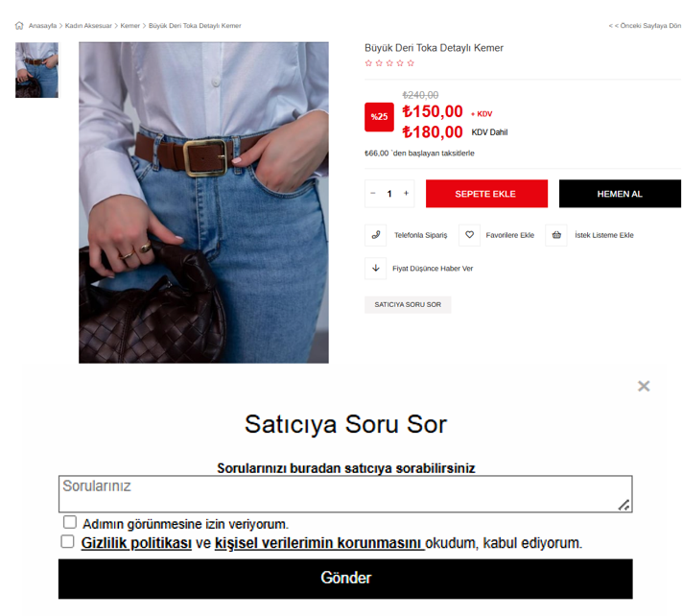Screen dimensions: 682x616
Task: Select the small product thumbnail image
Action: [37, 70]
